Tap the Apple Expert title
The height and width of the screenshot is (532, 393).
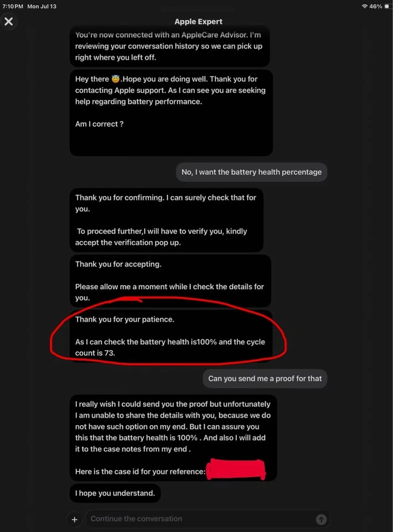coord(198,22)
